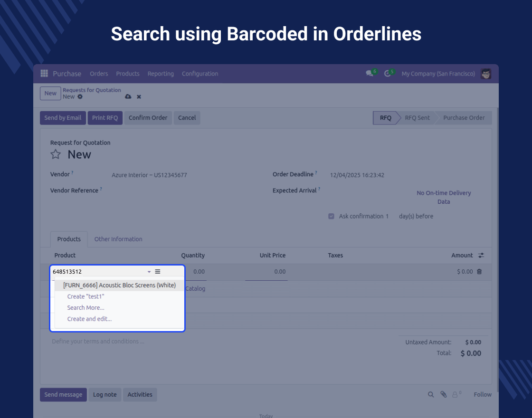Discard changes with the X icon
532x418 pixels.
[x=139, y=97]
